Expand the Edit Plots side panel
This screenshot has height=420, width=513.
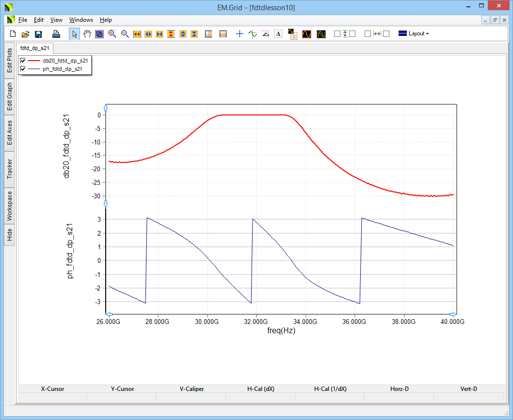click(9, 61)
